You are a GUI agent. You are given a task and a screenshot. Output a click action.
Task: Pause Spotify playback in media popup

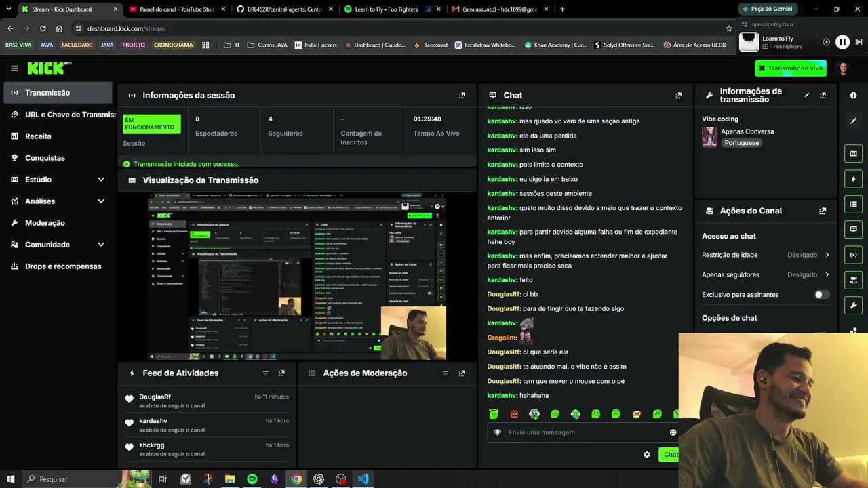(842, 42)
